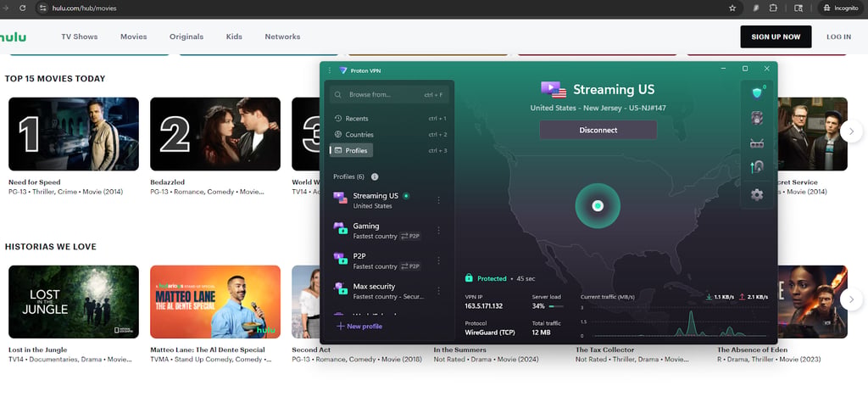
Task: Open Kids in Hulu navigation
Action: tap(234, 36)
